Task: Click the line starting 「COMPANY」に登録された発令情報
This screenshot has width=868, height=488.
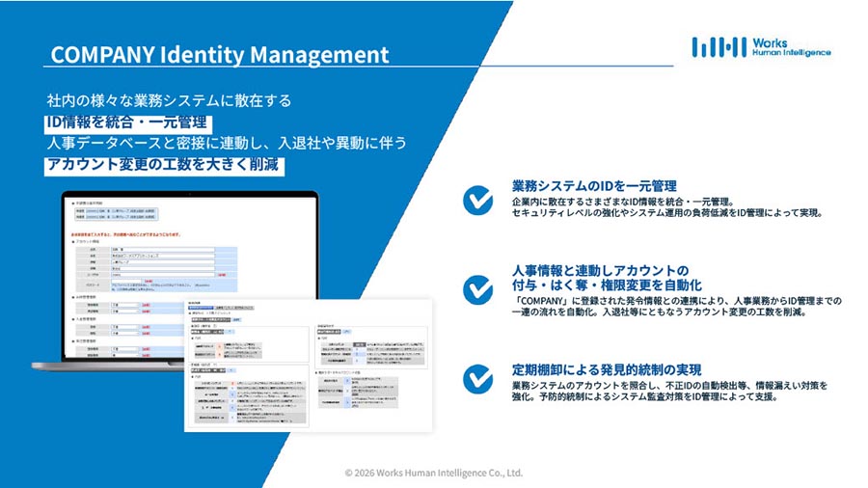Action: (677, 301)
